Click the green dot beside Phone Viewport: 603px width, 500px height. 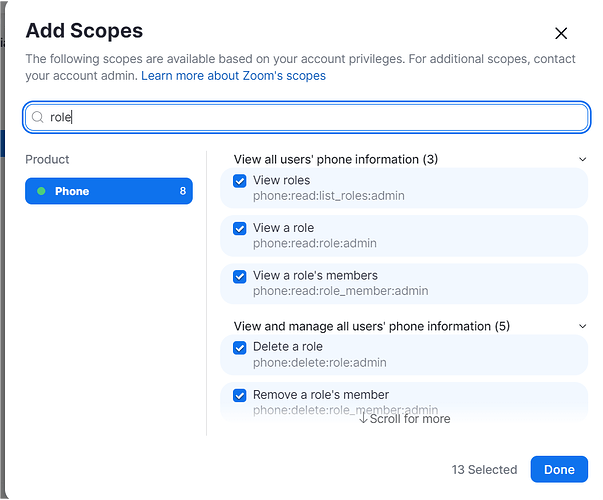coord(41,191)
